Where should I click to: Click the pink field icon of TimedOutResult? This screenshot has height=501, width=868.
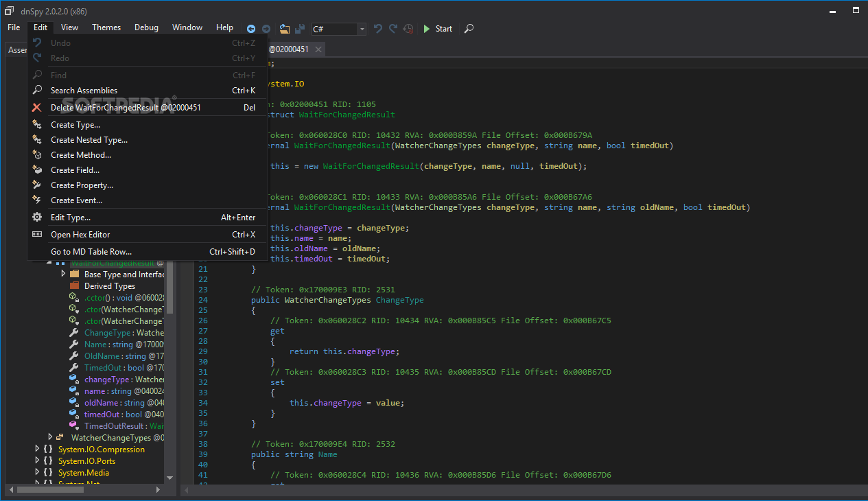[x=74, y=426]
